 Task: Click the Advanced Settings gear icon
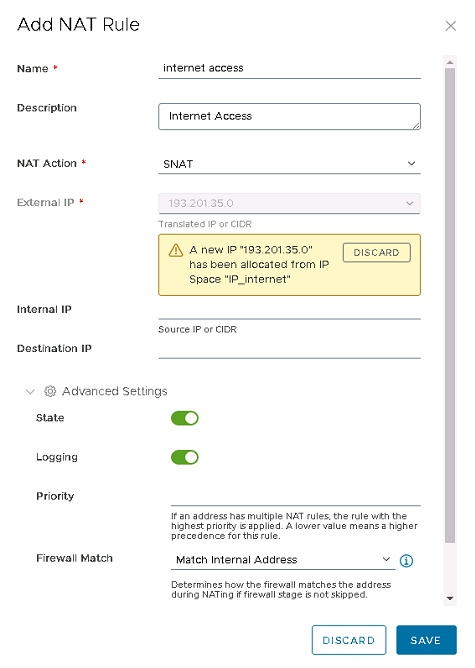click(x=50, y=391)
